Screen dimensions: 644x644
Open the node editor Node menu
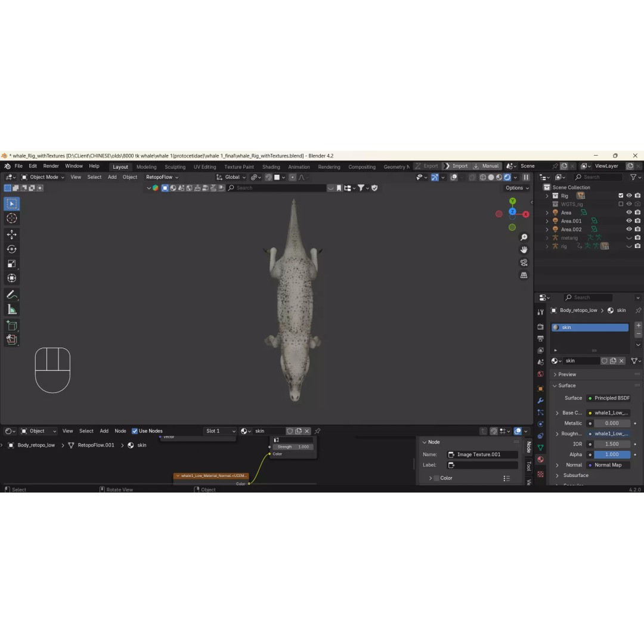click(x=120, y=431)
